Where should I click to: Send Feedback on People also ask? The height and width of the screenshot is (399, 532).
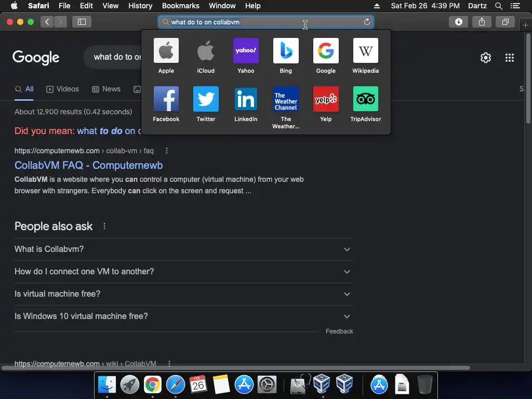click(x=339, y=331)
